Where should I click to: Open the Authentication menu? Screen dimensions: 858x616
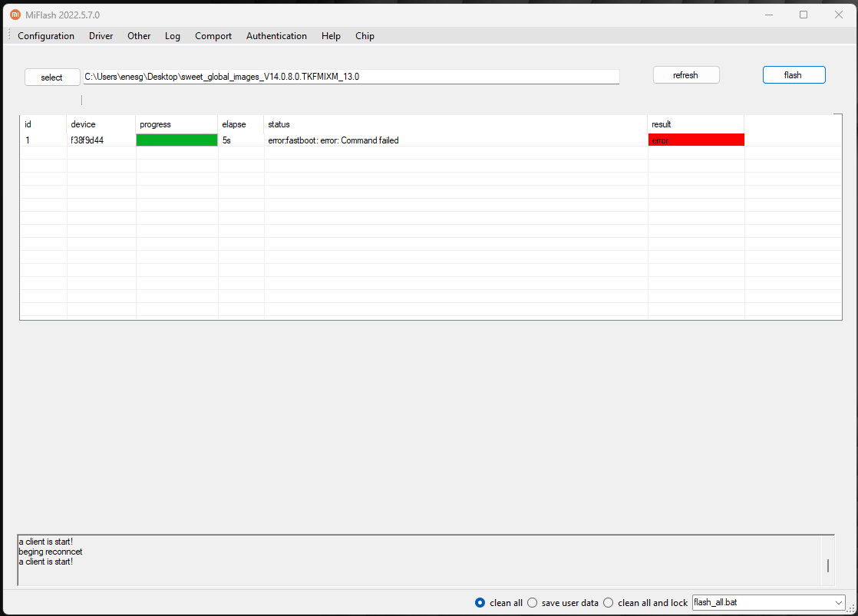tap(276, 36)
